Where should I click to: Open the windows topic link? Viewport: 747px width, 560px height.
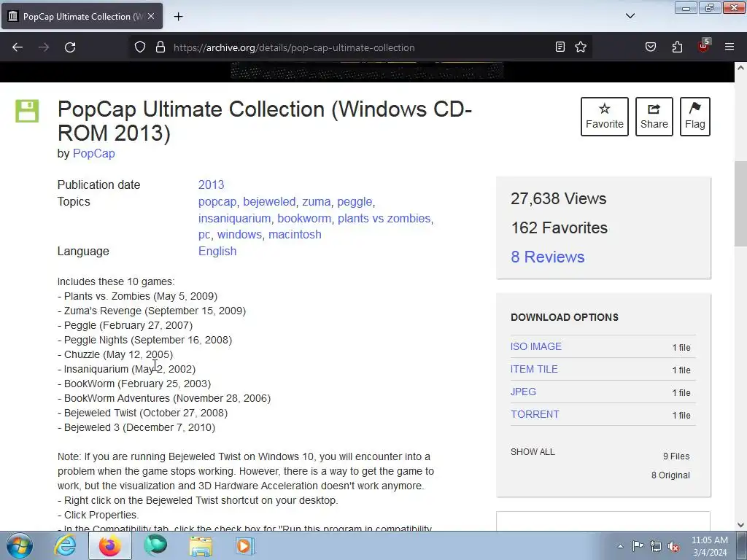[x=239, y=235]
